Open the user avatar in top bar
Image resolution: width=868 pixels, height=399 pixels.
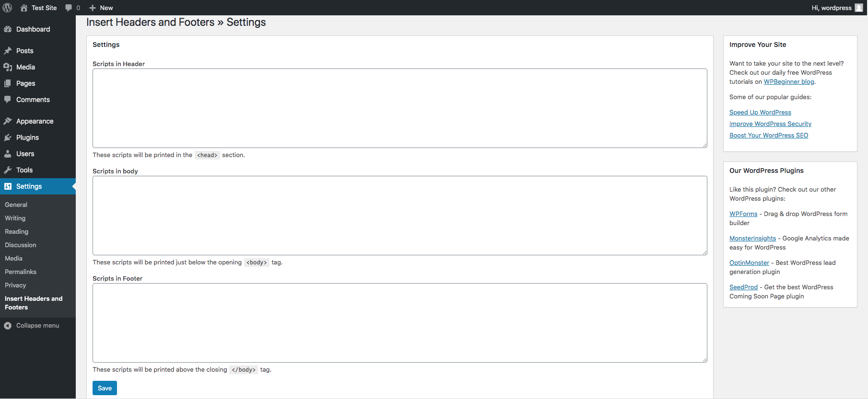coord(859,8)
